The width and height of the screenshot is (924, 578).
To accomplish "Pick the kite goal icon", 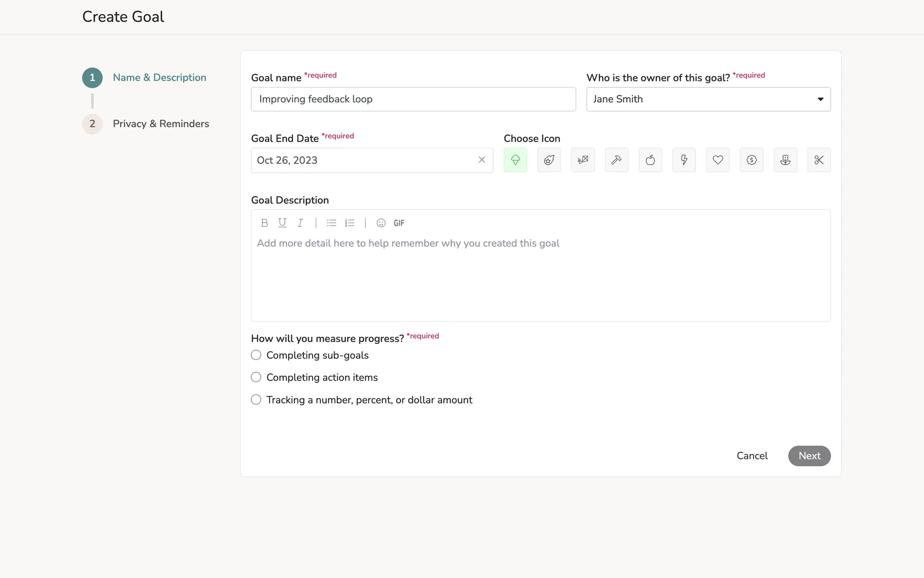I will (583, 160).
